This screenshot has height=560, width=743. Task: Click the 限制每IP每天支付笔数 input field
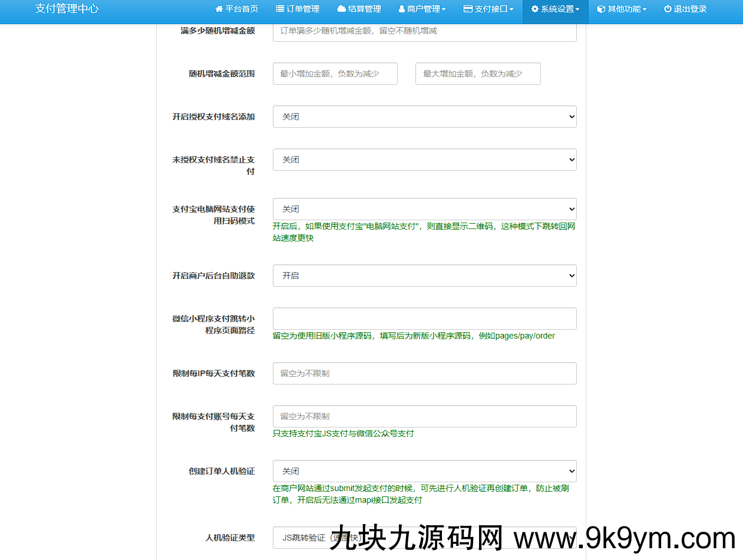point(424,373)
